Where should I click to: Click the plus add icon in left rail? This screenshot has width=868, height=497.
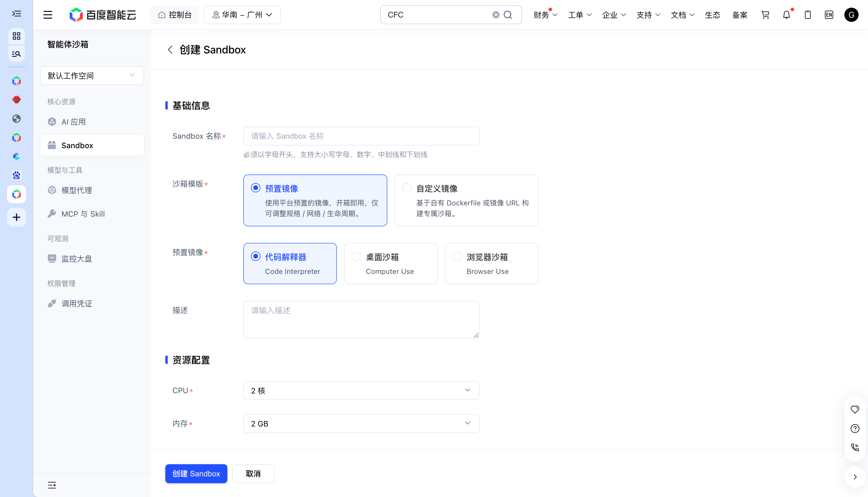click(17, 217)
